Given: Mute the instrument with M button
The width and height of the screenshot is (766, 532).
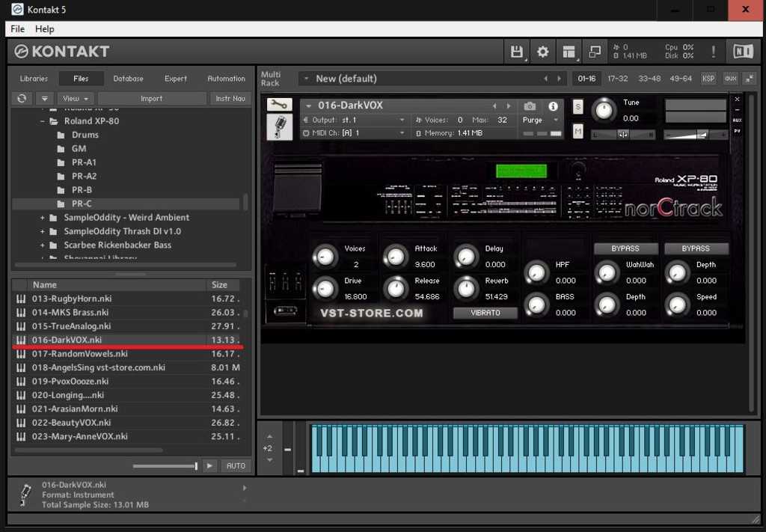Looking at the screenshot, I should click(578, 132).
